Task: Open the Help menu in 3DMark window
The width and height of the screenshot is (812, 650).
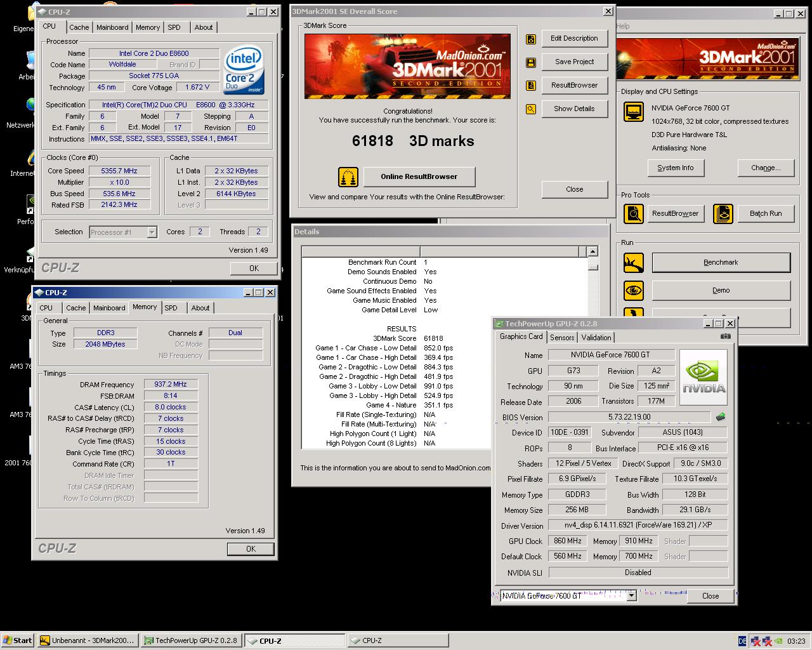Action: tap(624, 26)
